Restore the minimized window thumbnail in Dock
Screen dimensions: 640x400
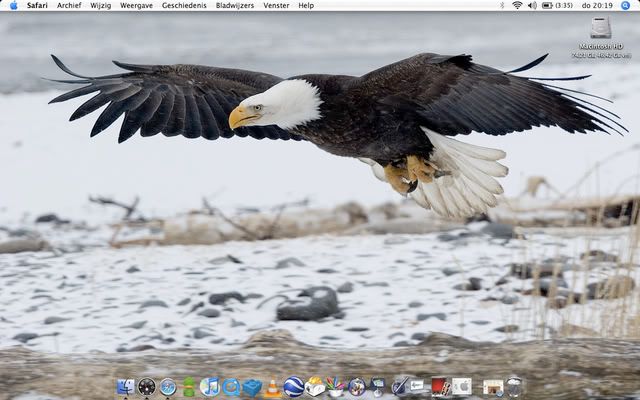click(493, 387)
